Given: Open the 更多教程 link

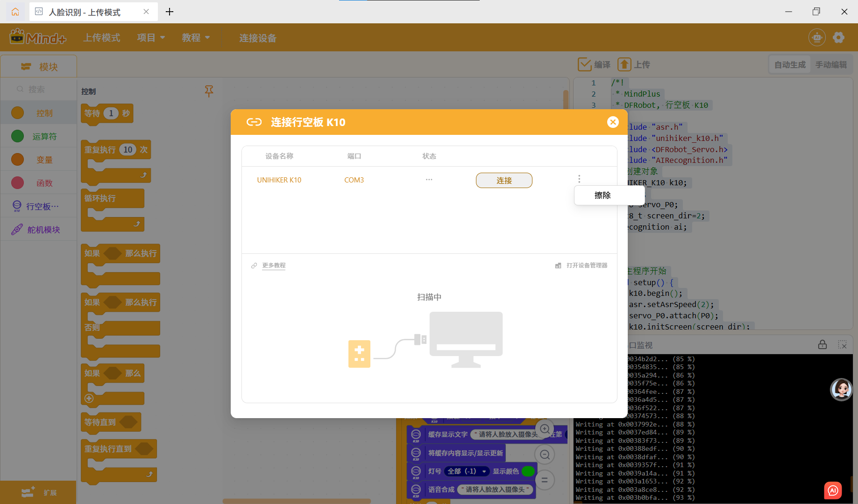Looking at the screenshot, I should click(x=274, y=265).
